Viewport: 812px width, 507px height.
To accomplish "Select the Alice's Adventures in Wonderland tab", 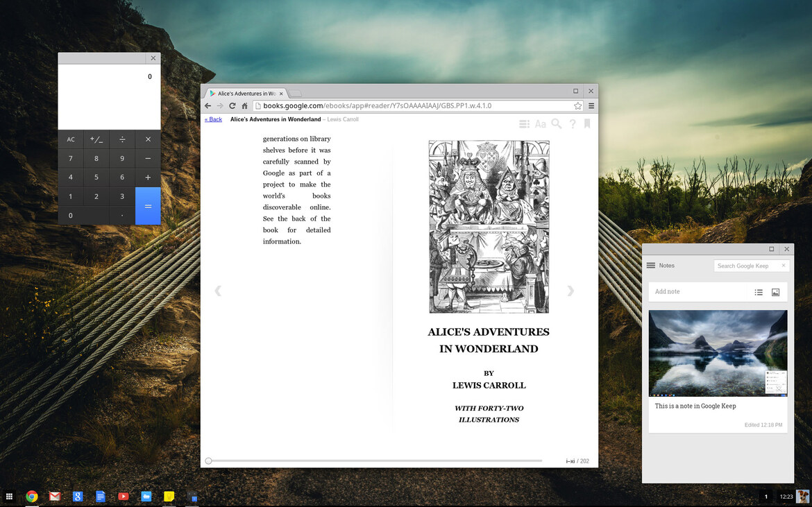I will (246, 94).
